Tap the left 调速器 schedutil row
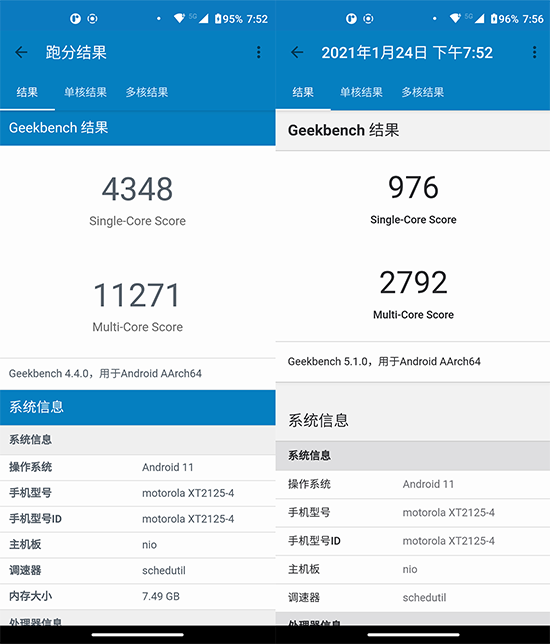 pos(138,570)
